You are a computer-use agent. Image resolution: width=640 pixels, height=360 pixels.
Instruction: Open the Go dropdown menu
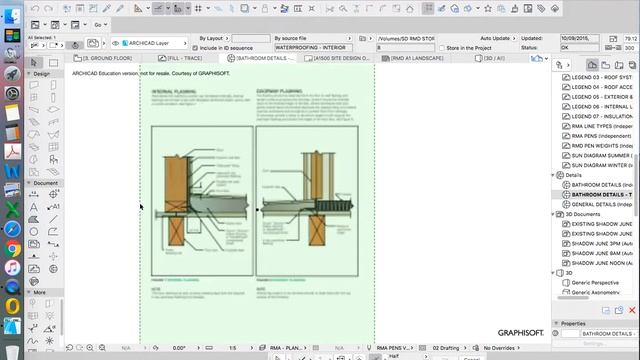[x=100, y=25]
